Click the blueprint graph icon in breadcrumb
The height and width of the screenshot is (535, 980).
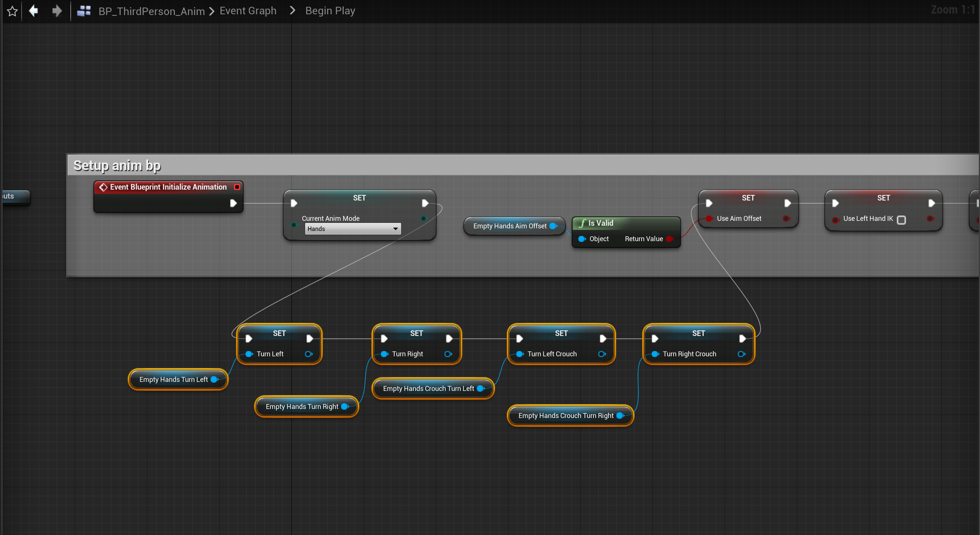(84, 11)
